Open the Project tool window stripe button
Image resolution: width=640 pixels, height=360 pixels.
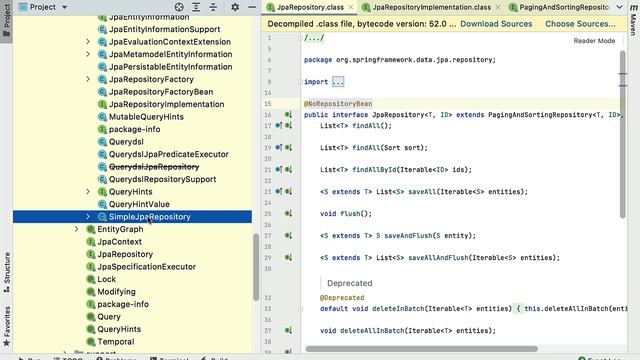click(7, 20)
